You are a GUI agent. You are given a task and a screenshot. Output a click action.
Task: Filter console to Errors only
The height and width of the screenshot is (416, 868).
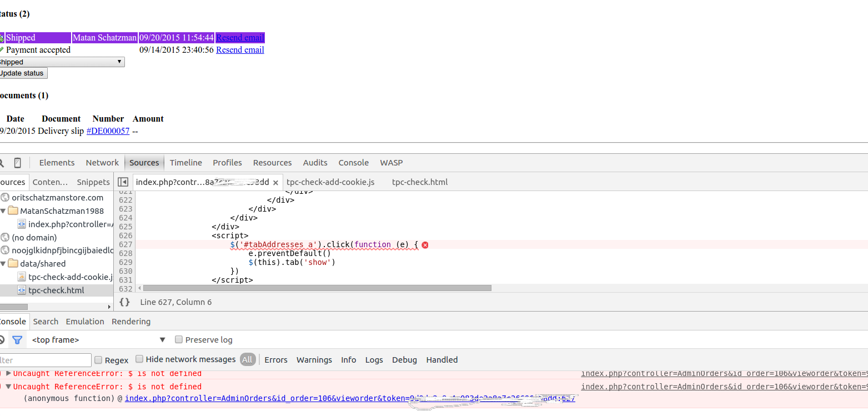[x=276, y=360]
